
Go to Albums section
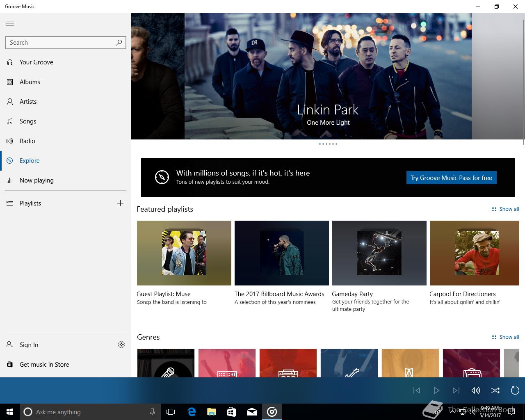66,82
